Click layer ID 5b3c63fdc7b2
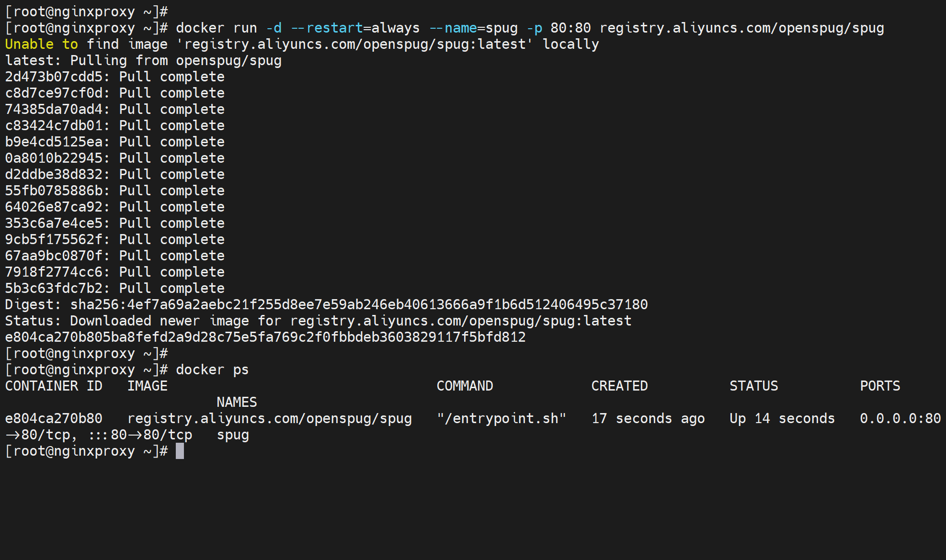 pyautogui.click(x=54, y=288)
